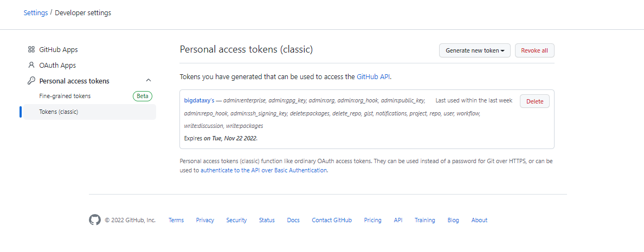Go to OAuth Apps section
This screenshot has width=644, height=252.
point(57,65)
